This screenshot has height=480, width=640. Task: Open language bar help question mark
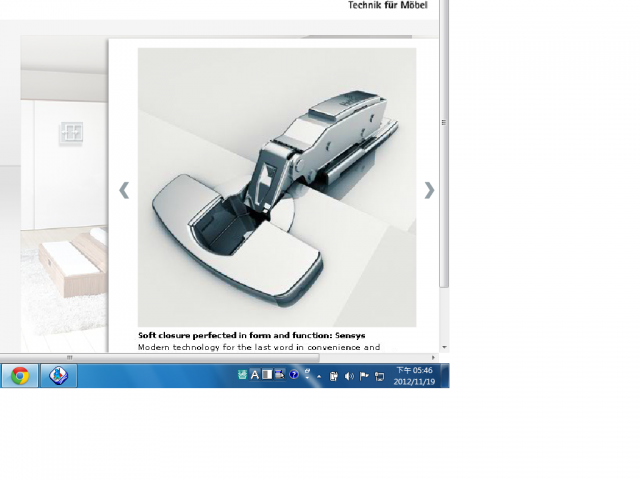tap(293, 374)
